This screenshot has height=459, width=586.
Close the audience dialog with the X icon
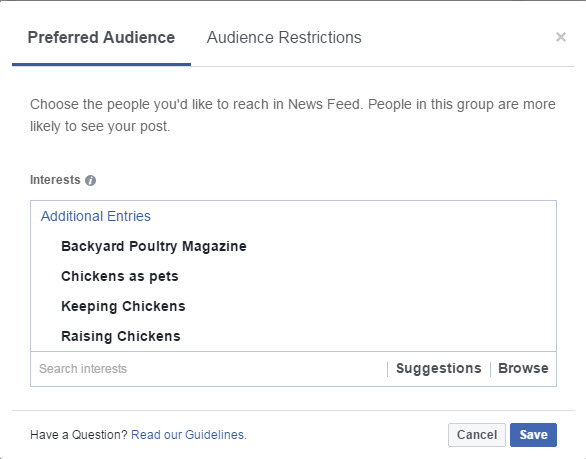pyautogui.click(x=561, y=37)
